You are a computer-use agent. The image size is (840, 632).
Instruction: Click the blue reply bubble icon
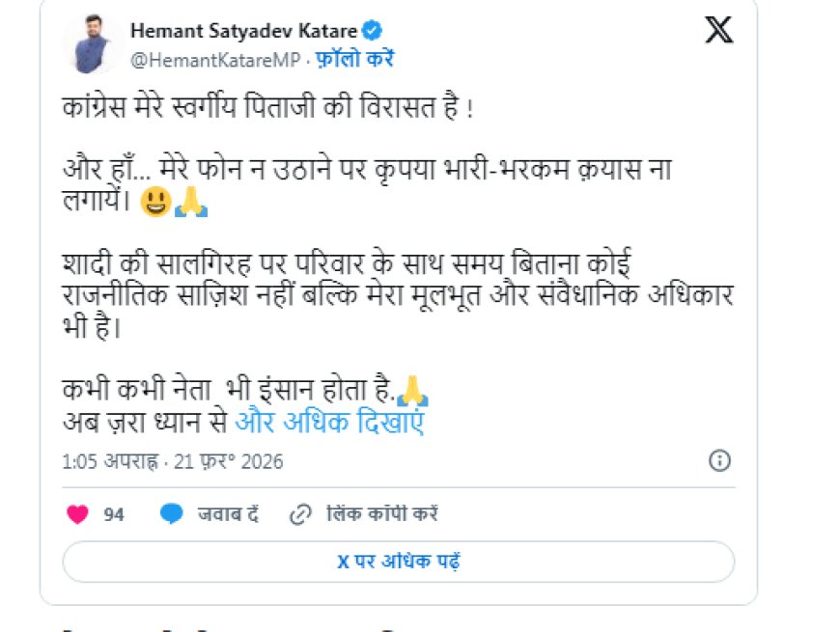coord(172,514)
